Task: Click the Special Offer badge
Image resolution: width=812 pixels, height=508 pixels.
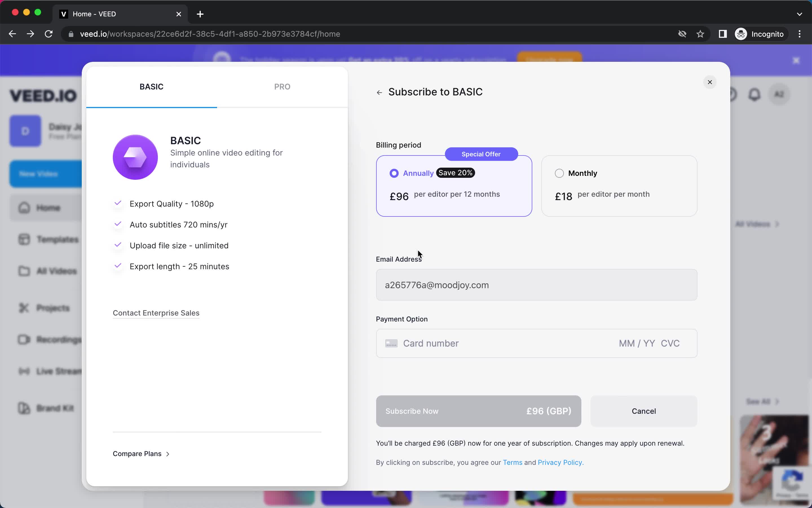Action: tap(481, 154)
